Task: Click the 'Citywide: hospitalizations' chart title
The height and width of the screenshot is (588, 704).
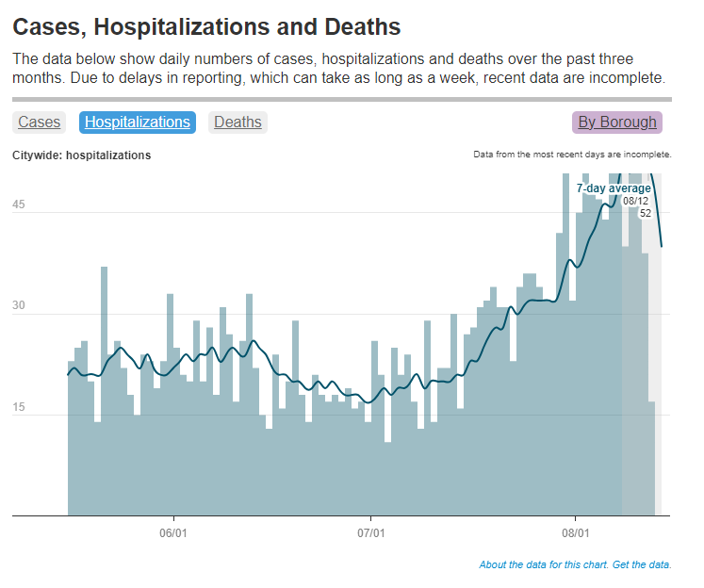Action: (82, 155)
